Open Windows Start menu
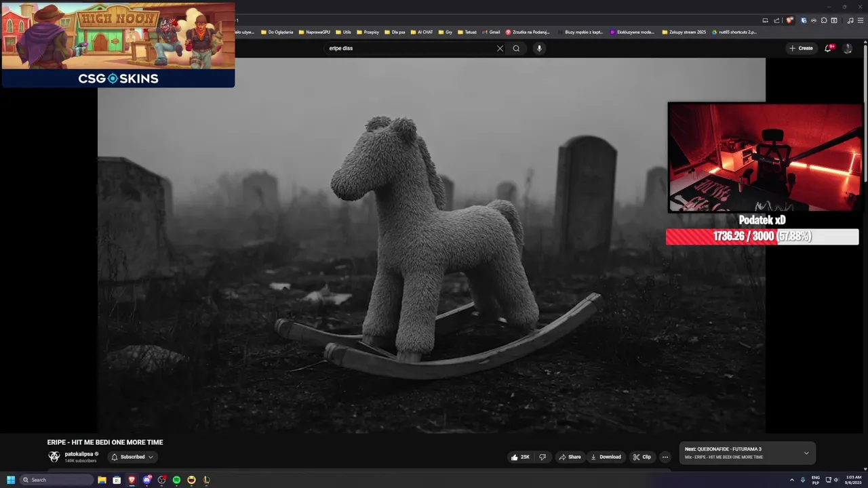 11,480
